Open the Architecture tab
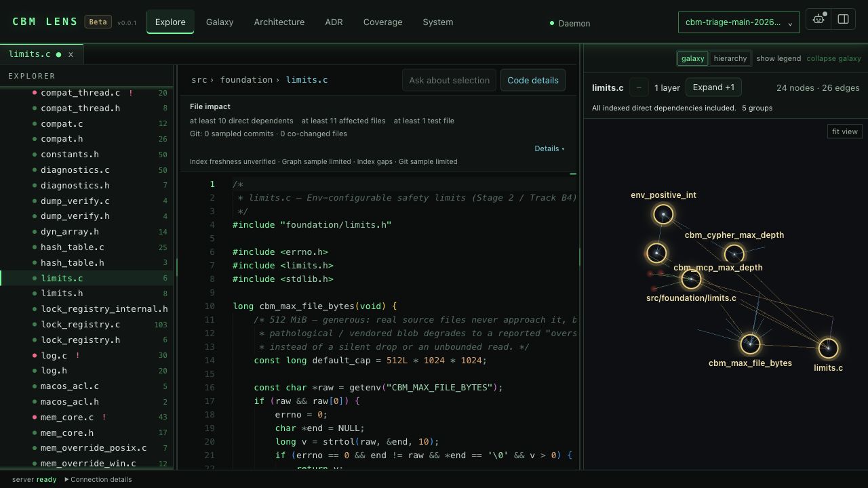The image size is (868, 488). 279,22
